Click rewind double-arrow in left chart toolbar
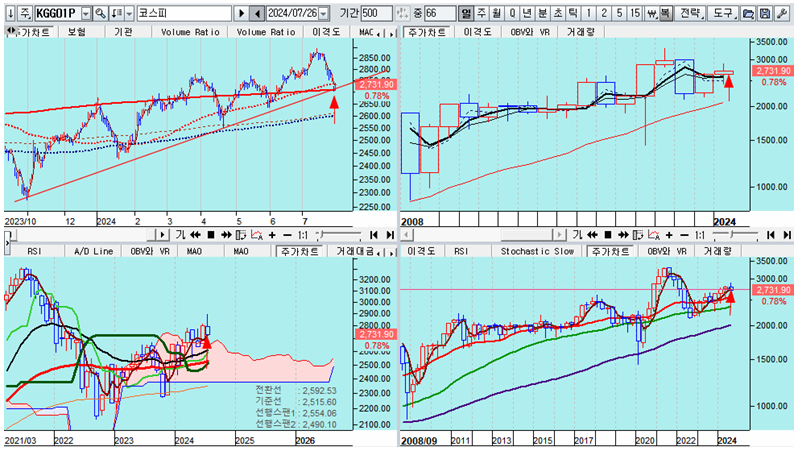 point(195,235)
